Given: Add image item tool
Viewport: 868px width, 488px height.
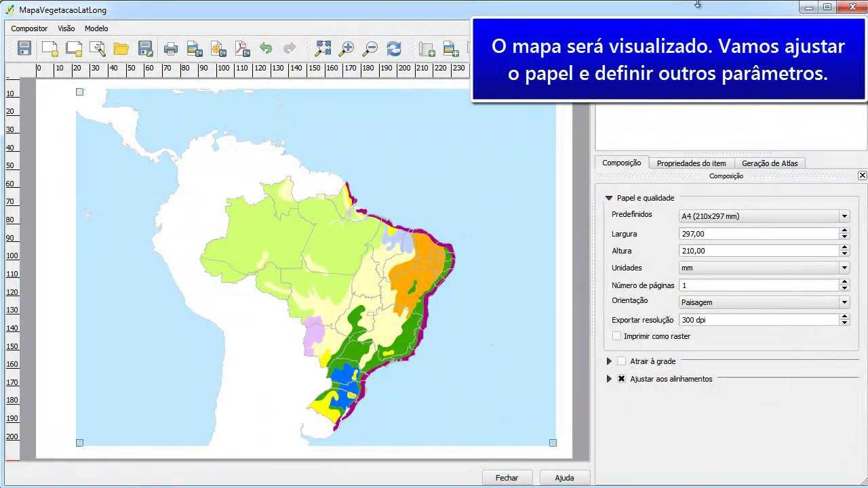Looking at the screenshot, I should (x=450, y=48).
